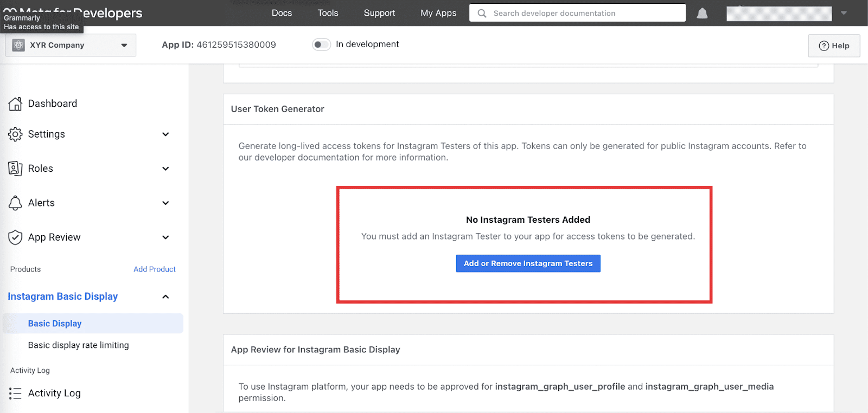Click Instagram Basic Display heading
Viewport: 868px width, 413px height.
[62, 296]
